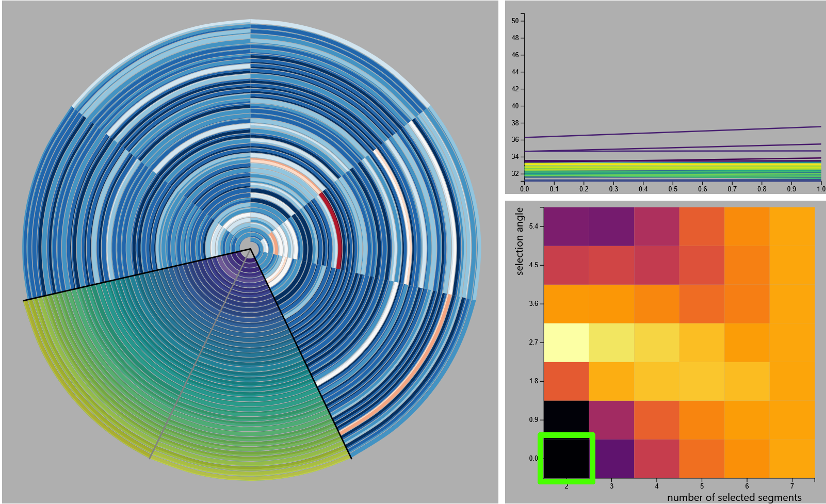
Task: Click heatmap cell at 4 segments, angle 1.8
Action: pyautogui.click(x=656, y=381)
